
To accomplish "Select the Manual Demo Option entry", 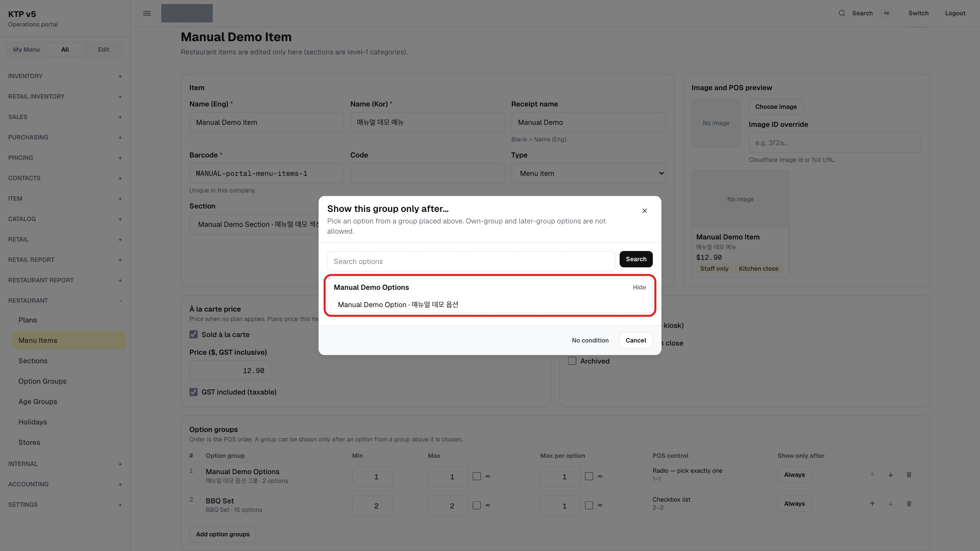I will pyautogui.click(x=490, y=305).
